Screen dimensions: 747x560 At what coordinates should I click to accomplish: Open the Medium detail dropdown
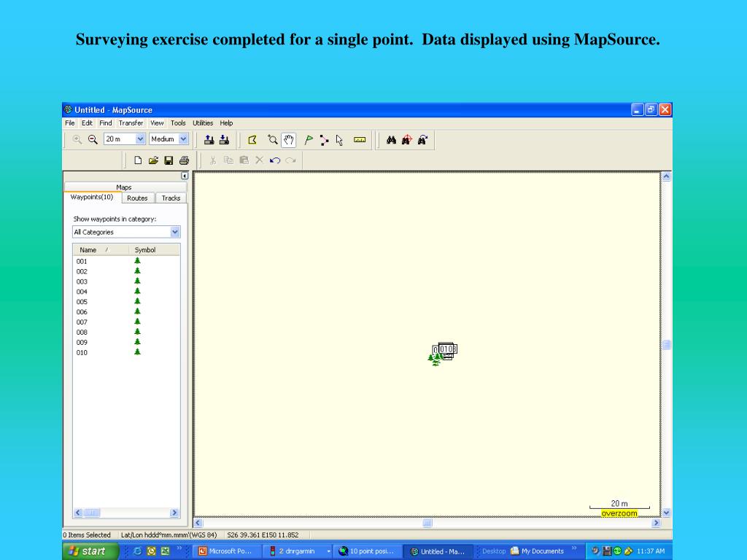(x=183, y=139)
